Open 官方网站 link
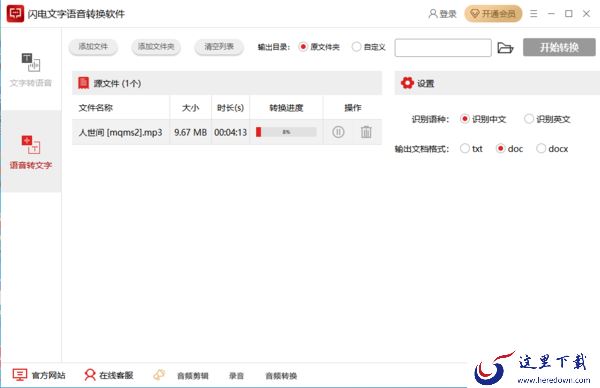The image size is (600, 388). [39, 375]
